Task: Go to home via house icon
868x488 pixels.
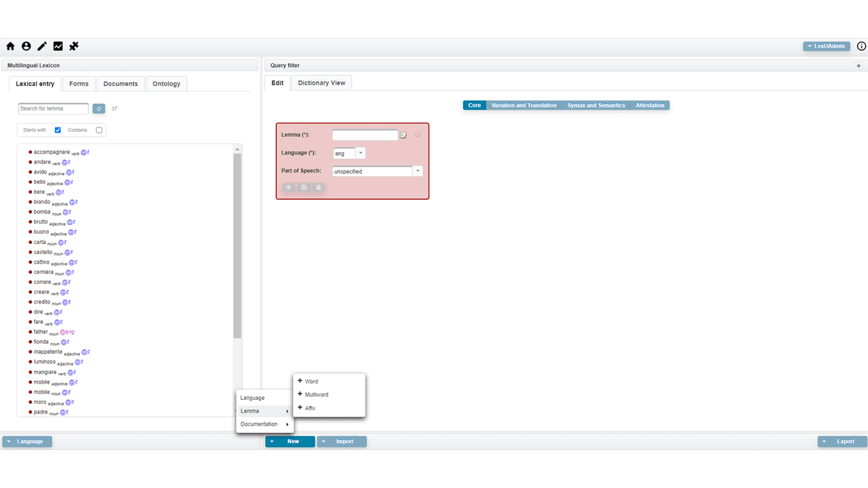Action: (10, 46)
